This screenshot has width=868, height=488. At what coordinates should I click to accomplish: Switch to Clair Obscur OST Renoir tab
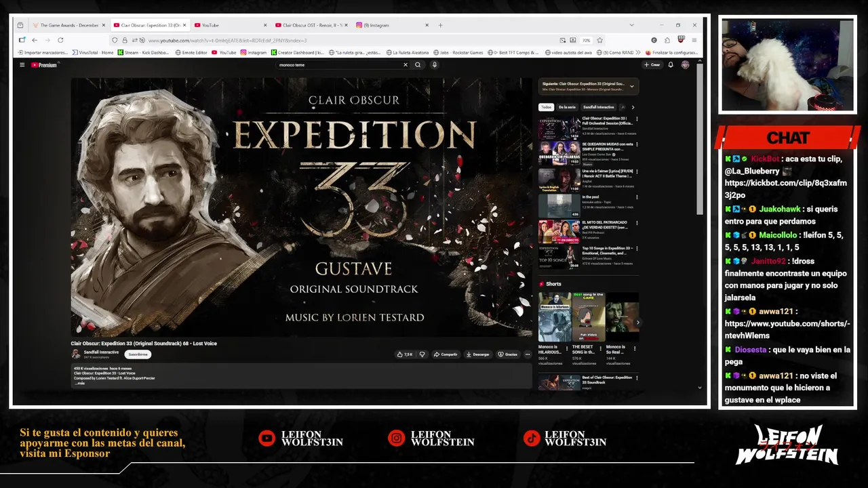tap(311, 25)
